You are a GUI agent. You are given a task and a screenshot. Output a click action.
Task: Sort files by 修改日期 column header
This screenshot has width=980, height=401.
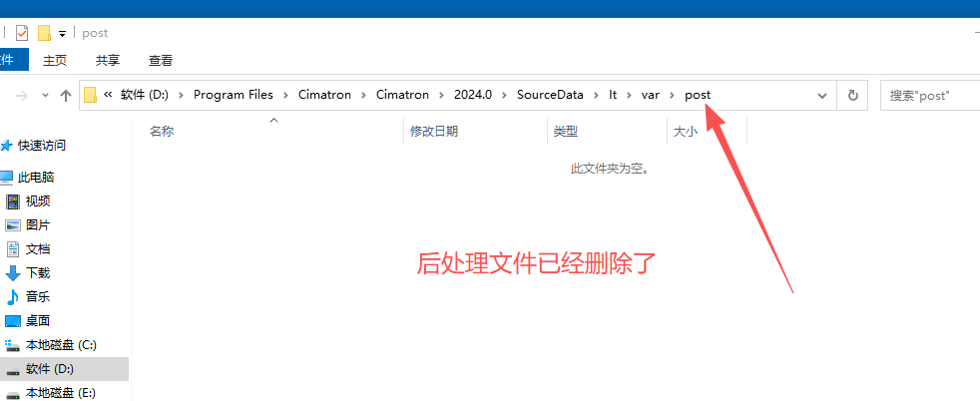(x=434, y=131)
